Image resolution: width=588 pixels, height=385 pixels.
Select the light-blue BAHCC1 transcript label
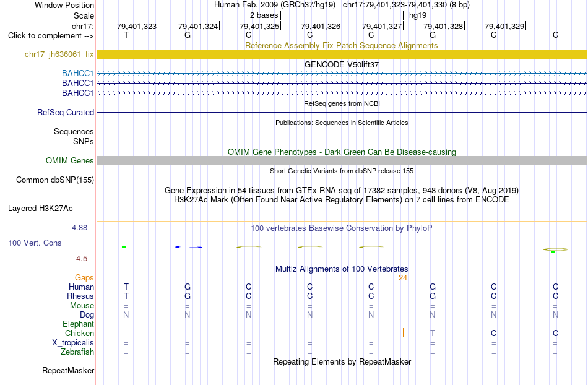[77, 73]
